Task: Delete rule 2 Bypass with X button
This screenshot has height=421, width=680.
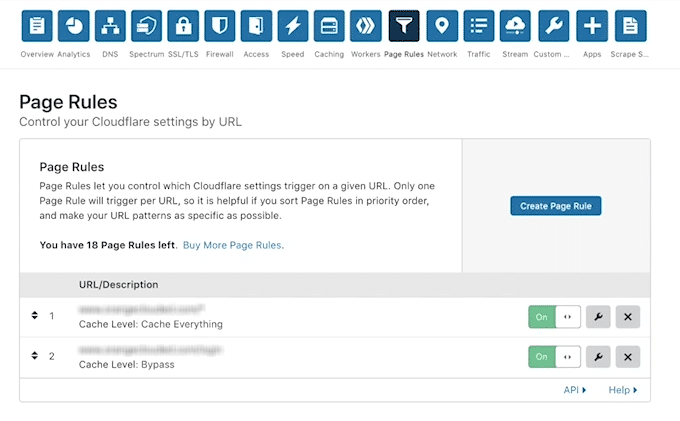Action: coord(628,357)
